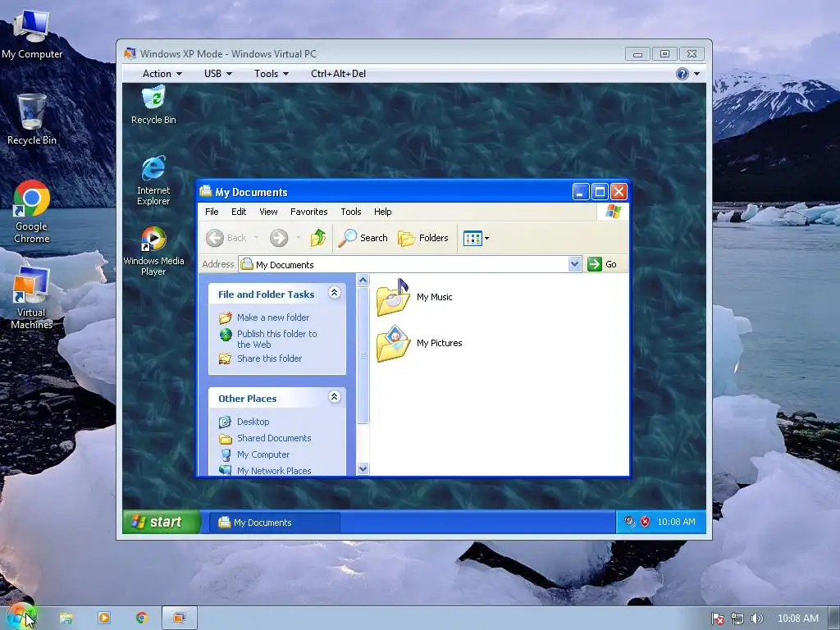Click Share this folder task
840x630 pixels.
(260, 358)
